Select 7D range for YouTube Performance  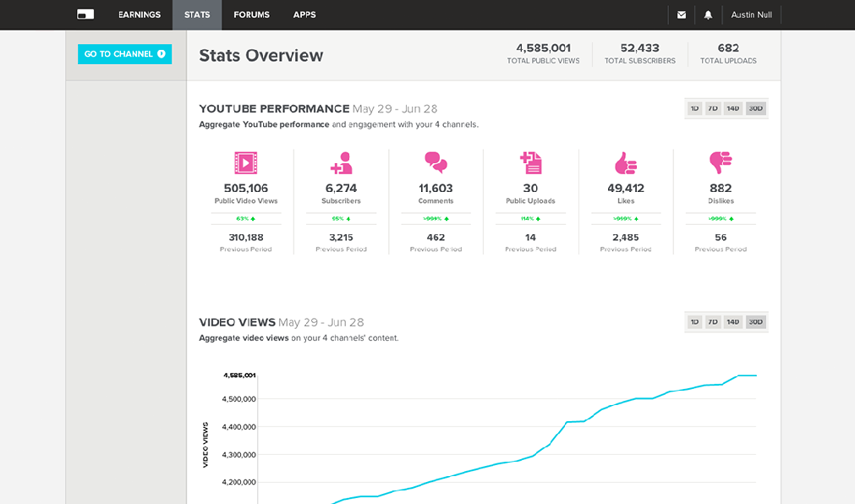pyautogui.click(x=713, y=108)
